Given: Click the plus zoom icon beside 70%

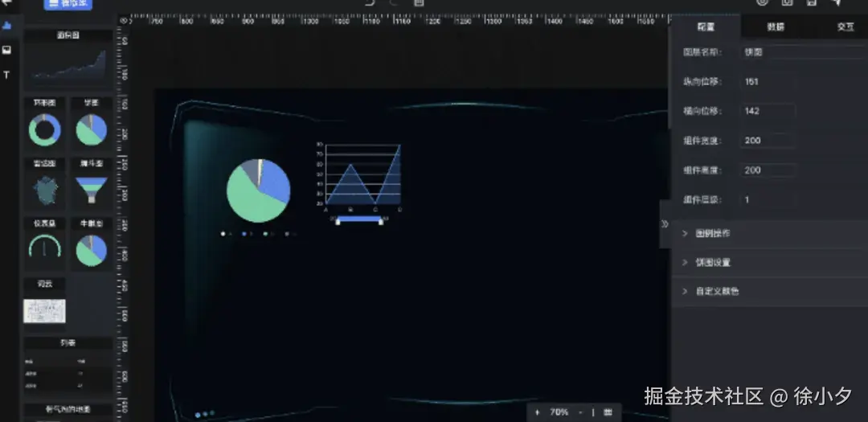Looking at the screenshot, I should click(x=538, y=412).
